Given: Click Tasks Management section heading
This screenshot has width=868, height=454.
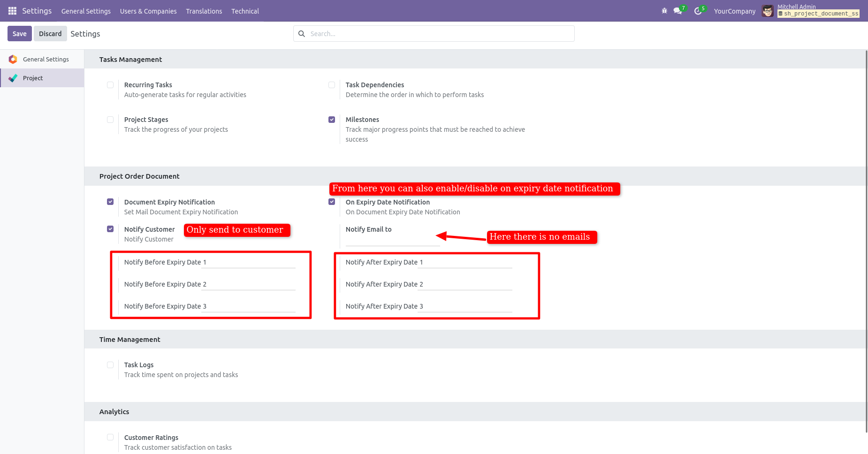Looking at the screenshot, I should pyautogui.click(x=130, y=60).
